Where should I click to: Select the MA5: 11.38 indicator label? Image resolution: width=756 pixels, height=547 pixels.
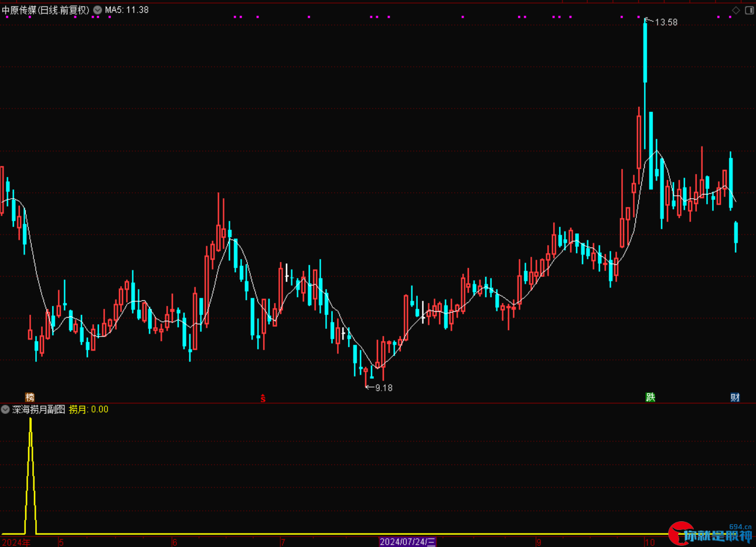127,10
